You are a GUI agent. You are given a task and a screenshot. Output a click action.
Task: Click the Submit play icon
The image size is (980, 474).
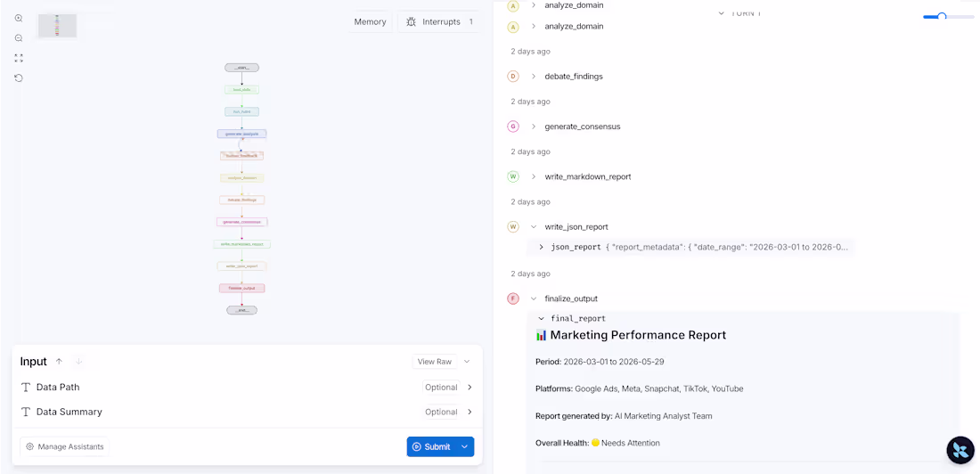click(417, 446)
